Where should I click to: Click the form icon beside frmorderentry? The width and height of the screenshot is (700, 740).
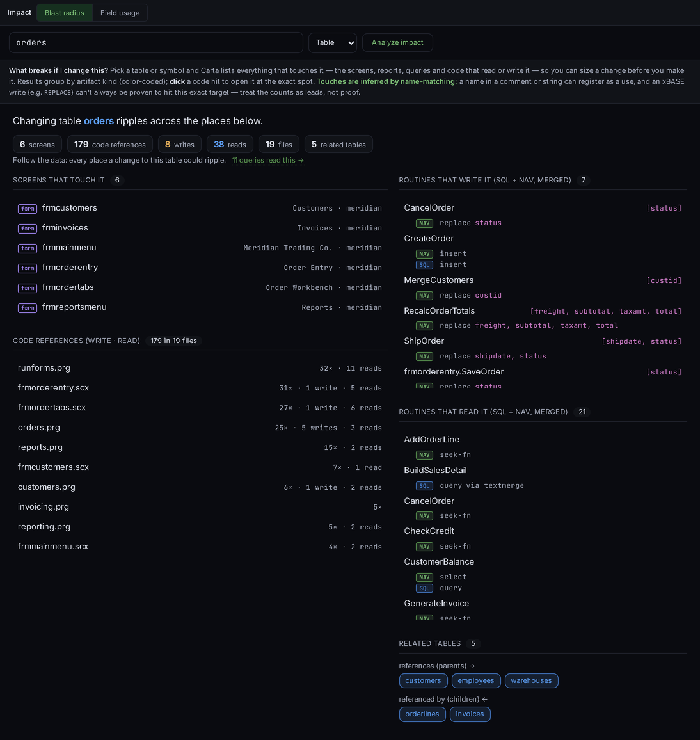pos(28,268)
